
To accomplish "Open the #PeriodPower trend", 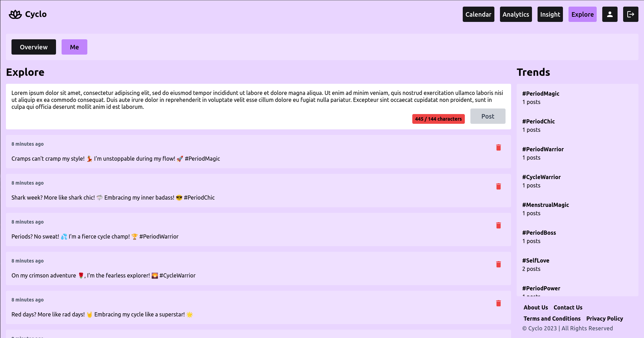I will [x=541, y=288].
